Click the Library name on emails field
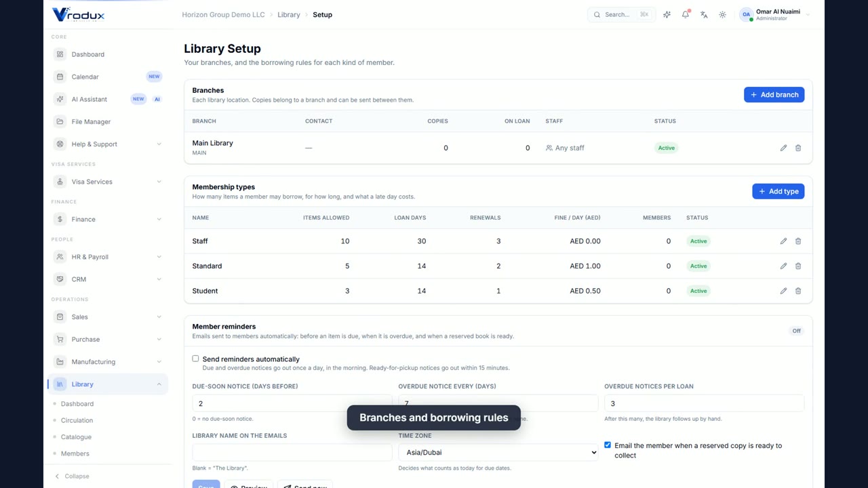The width and height of the screenshot is (868, 488). 292,452
